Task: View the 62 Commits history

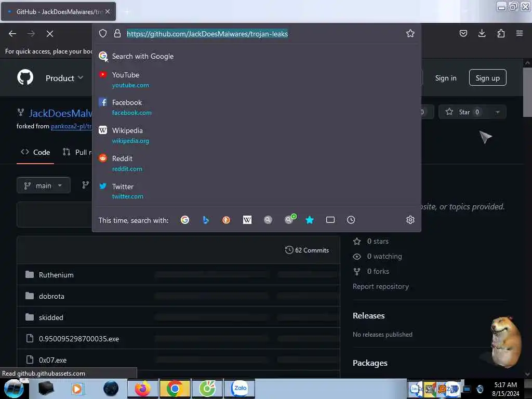Action: pyautogui.click(x=307, y=250)
